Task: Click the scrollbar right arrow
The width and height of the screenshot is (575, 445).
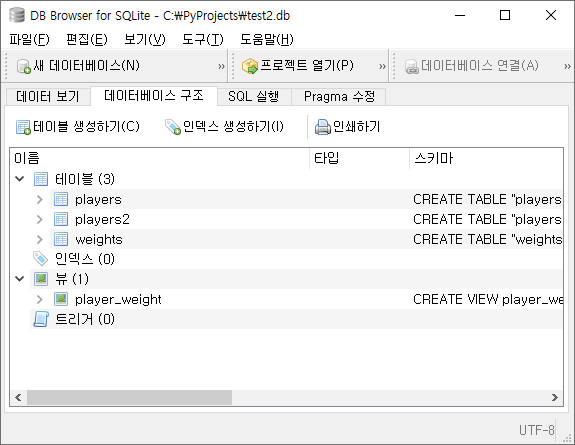Action: tap(555, 397)
